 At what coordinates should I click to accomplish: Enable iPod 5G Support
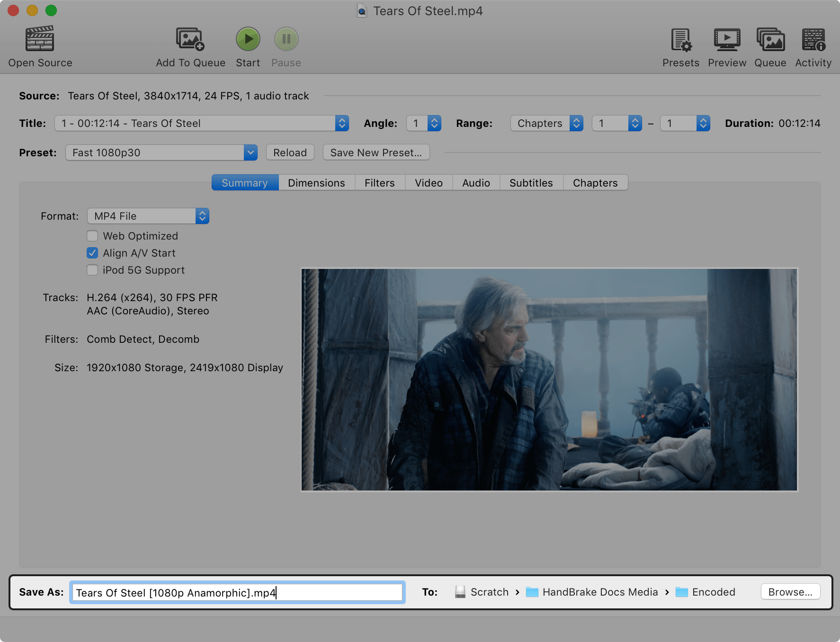pos(92,270)
